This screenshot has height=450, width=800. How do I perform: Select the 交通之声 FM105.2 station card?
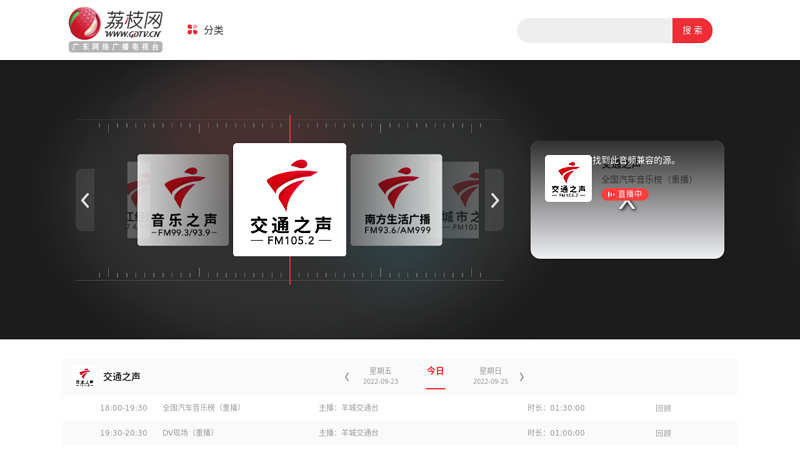click(290, 199)
